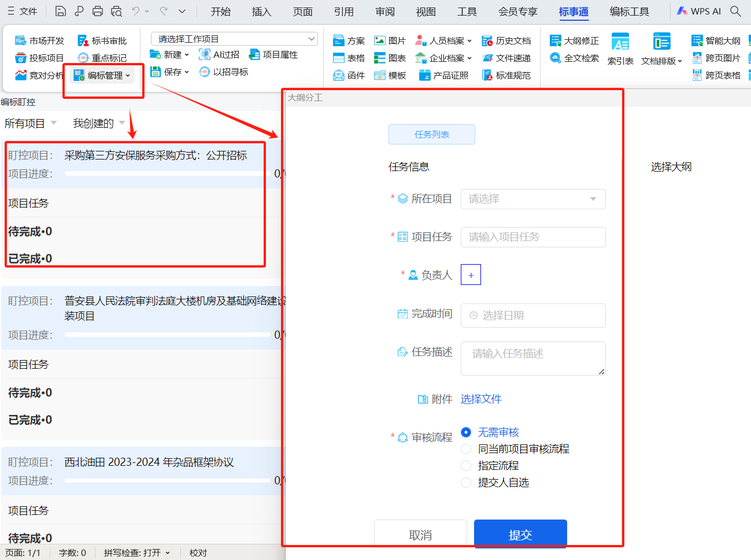
Task: Click the 选择文件 attachment link
Action: [480, 399]
